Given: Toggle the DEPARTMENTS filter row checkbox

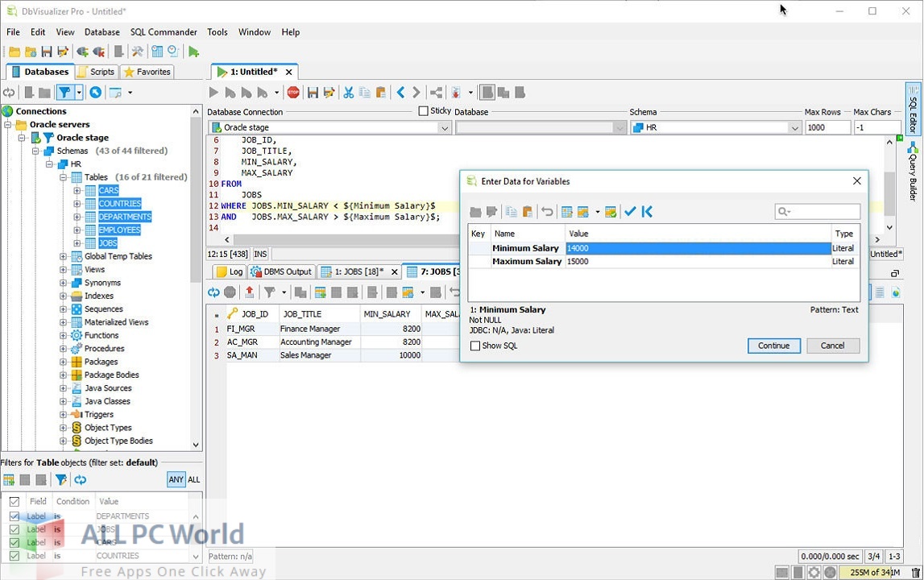Looking at the screenshot, I should (15, 516).
